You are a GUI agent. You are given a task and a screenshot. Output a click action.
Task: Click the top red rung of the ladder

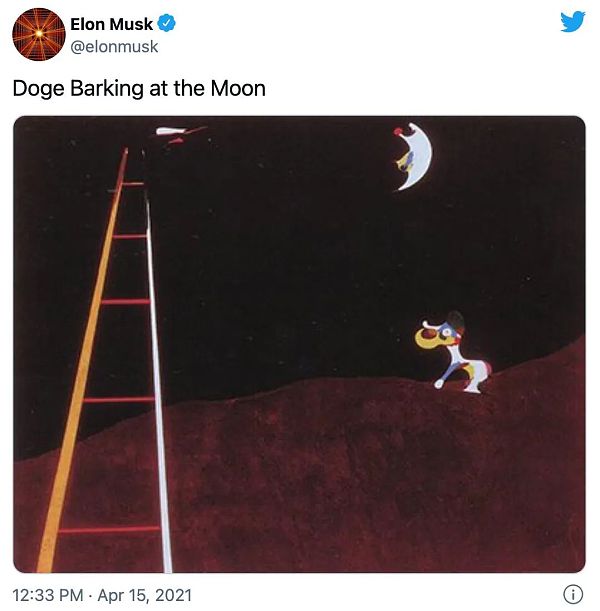coord(132,184)
